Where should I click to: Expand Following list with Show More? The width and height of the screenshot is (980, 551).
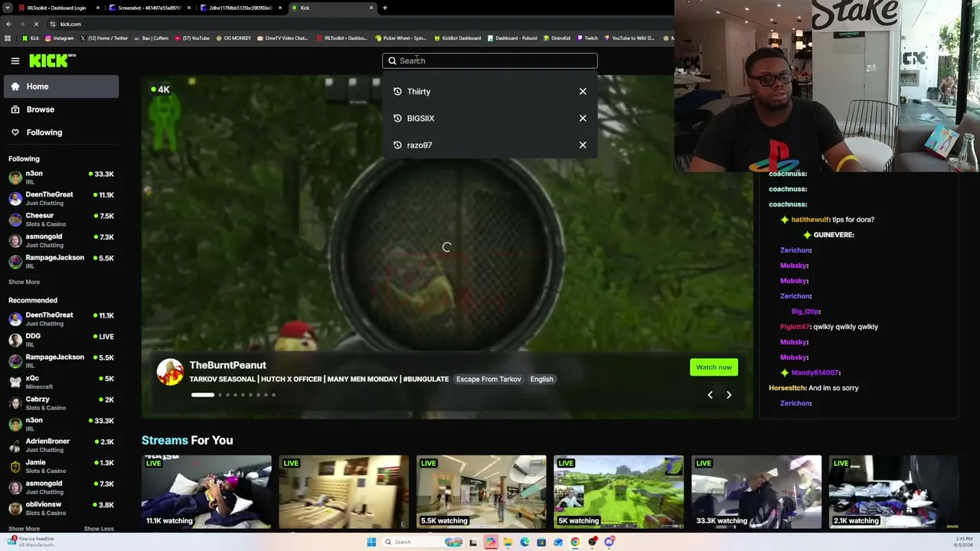click(24, 282)
